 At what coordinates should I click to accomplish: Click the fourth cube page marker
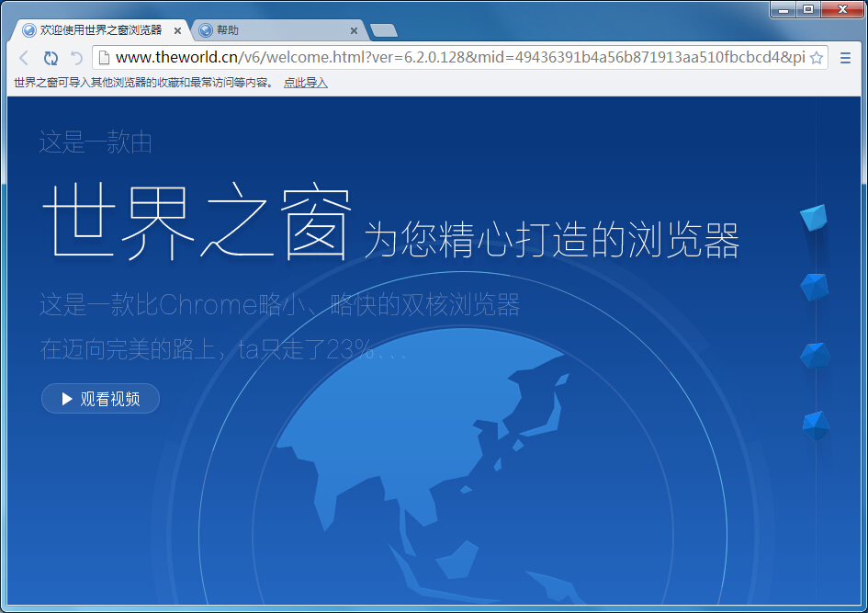[x=815, y=425]
